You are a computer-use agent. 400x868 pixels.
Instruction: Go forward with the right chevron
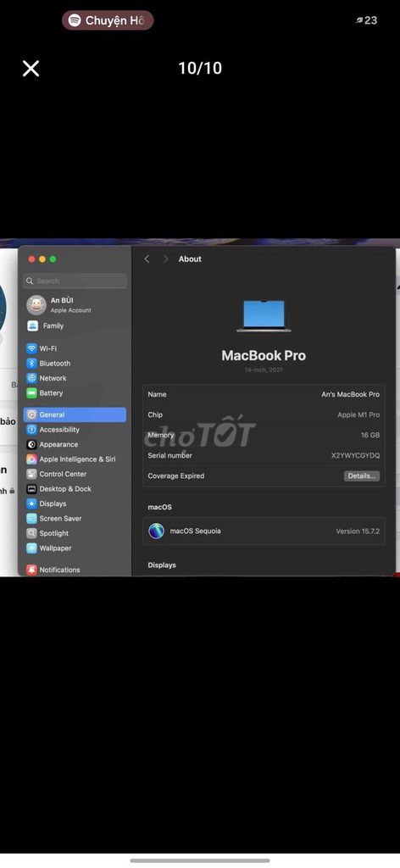pos(165,259)
